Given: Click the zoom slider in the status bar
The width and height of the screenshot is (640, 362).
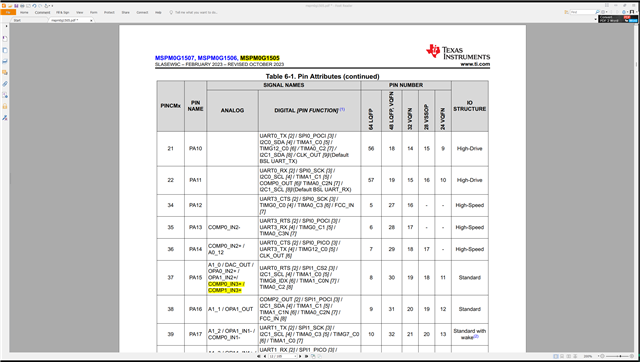Looking at the screenshot, I should point(620,356).
